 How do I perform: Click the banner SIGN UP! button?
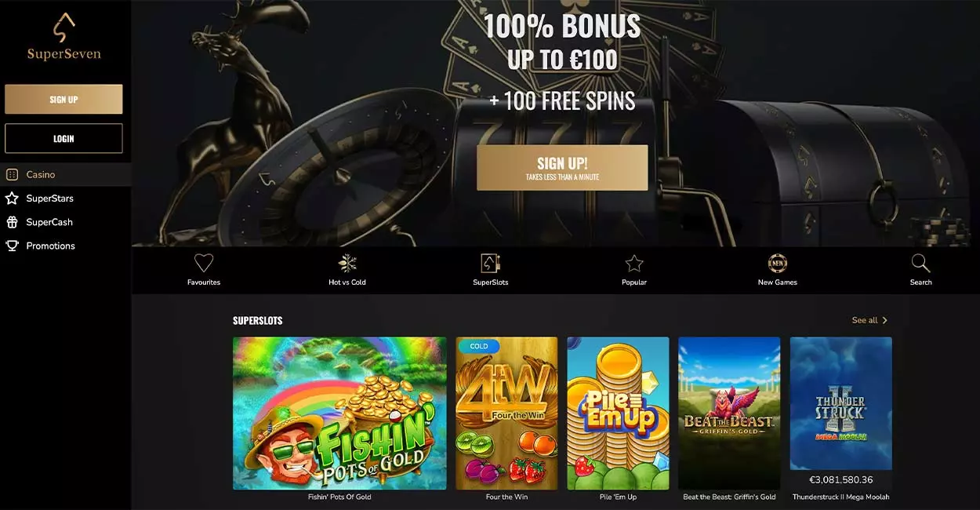coord(562,168)
